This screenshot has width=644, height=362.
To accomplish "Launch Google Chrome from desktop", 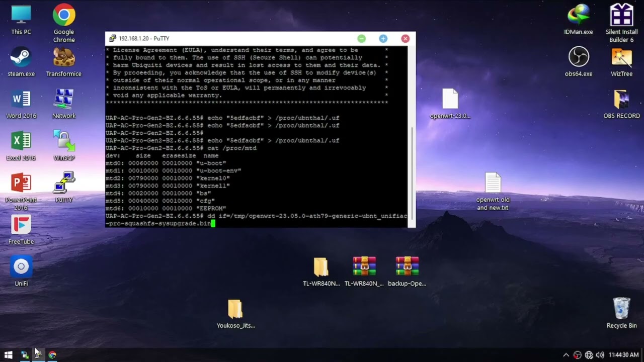I will tap(64, 24).
